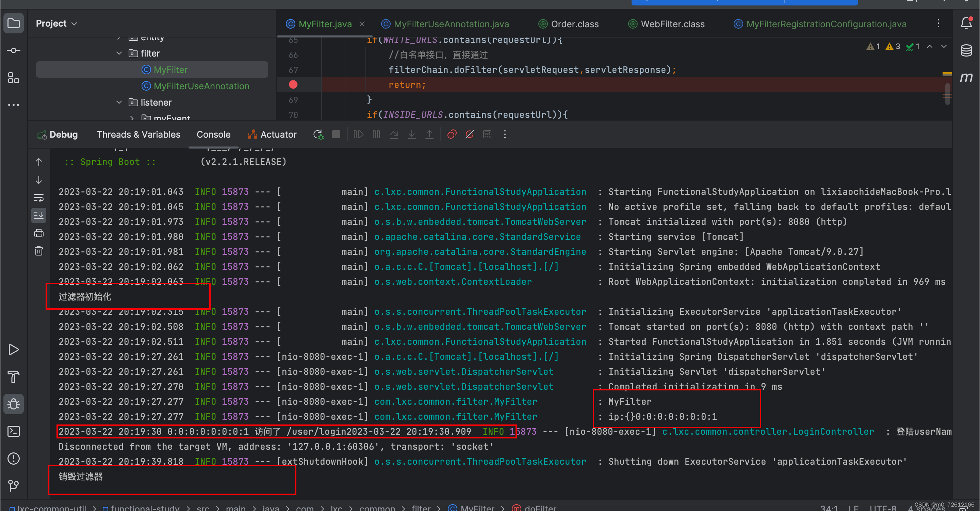The image size is (980, 511).
Task: Toggle soft-wrap in the console
Action: [39, 198]
